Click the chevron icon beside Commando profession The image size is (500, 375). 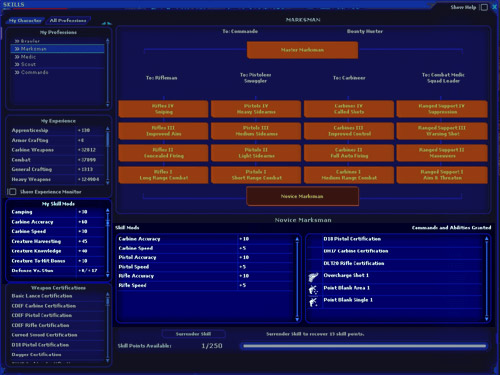tap(17, 72)
